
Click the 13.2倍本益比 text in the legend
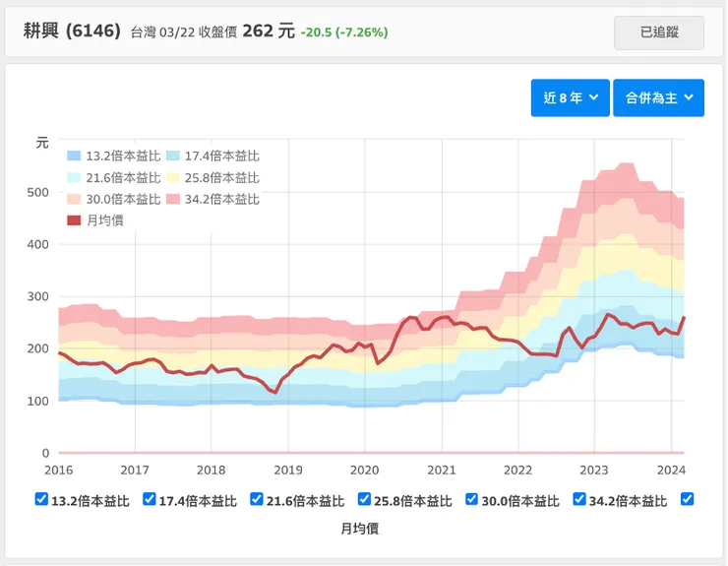pos(123,156)
